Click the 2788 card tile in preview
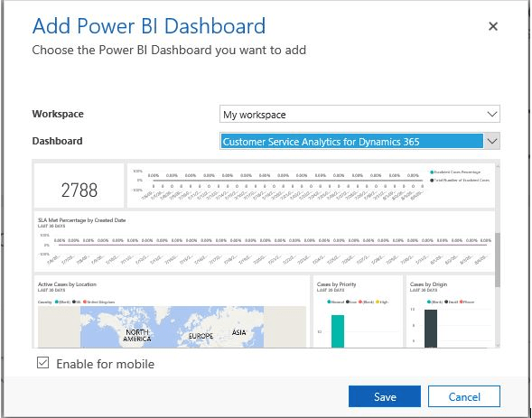 (79, 185)
